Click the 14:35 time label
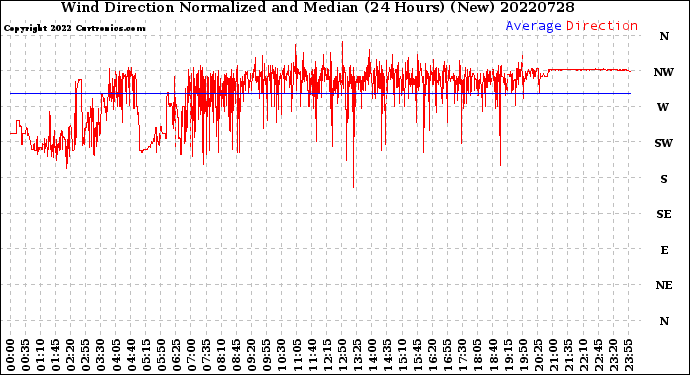Screen dimensions: 690x375 [387, 355]
